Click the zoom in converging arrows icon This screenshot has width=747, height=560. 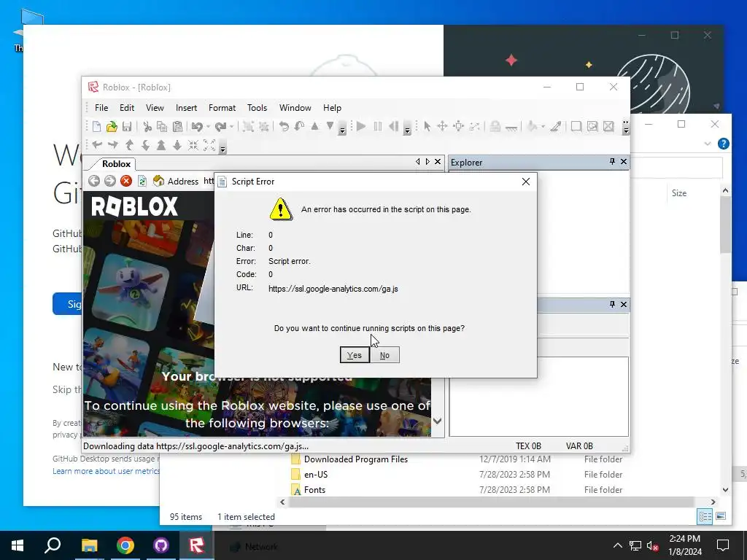193,145
